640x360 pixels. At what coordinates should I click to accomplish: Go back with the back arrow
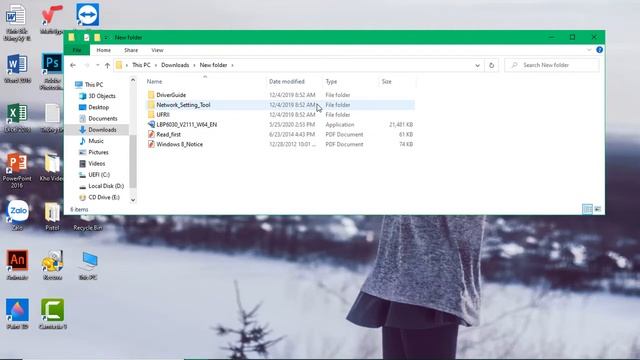73,65
